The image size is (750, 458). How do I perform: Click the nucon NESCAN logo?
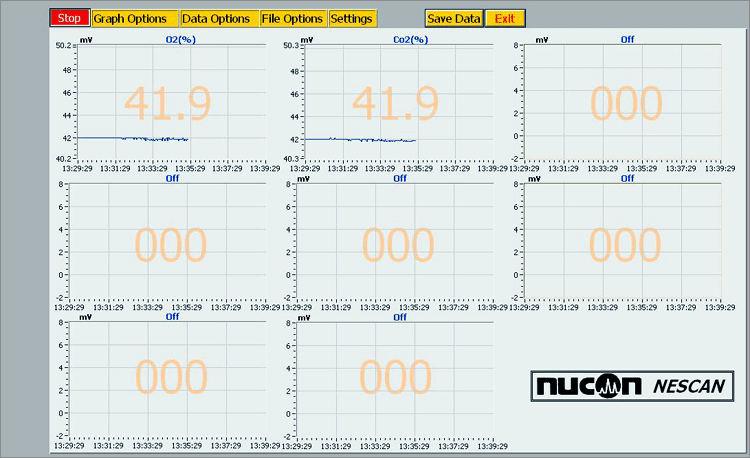click(x=632, y=386)
